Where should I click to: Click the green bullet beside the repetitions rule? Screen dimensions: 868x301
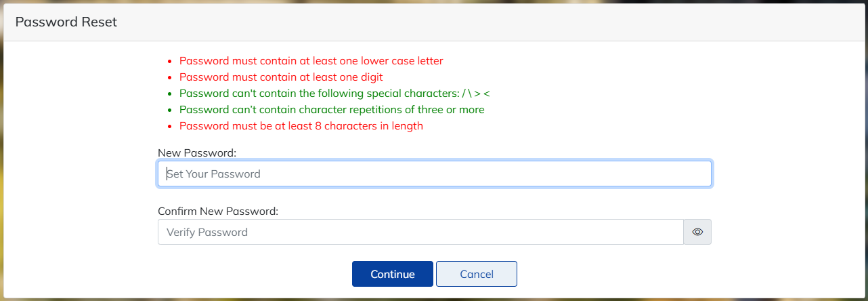coord(170,111)
